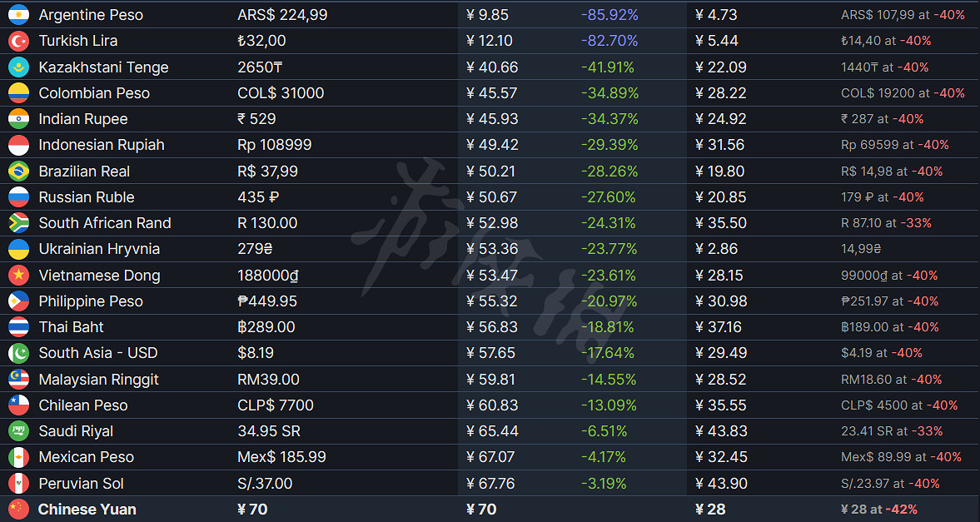Click the Argentina flag icon
980x522 pixels.
[x=18, y=15]
